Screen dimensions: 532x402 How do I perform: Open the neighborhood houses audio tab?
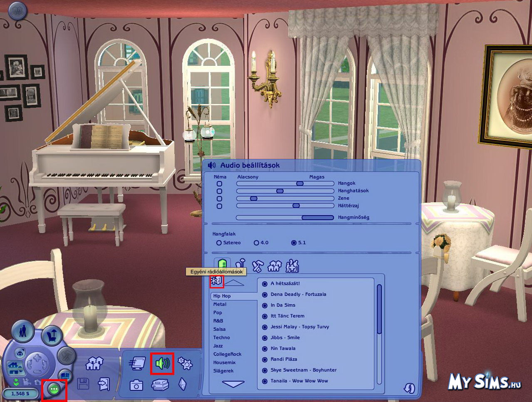[275, 266]
